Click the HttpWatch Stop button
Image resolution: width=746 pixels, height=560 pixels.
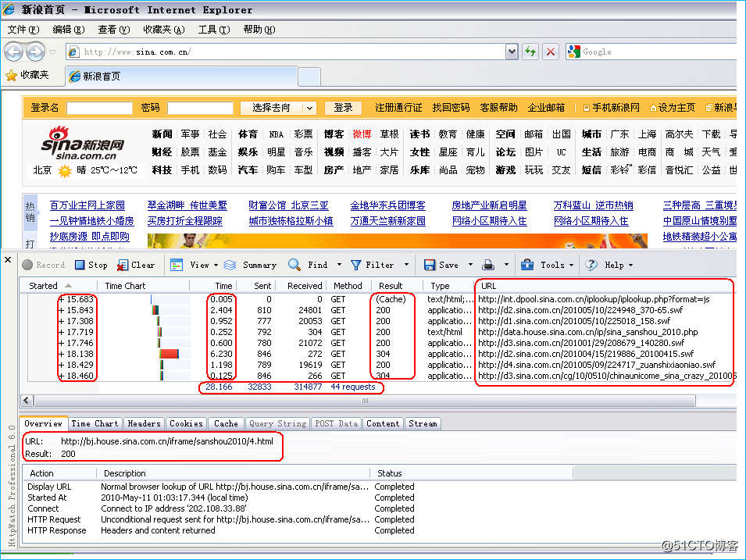(91, 265)
